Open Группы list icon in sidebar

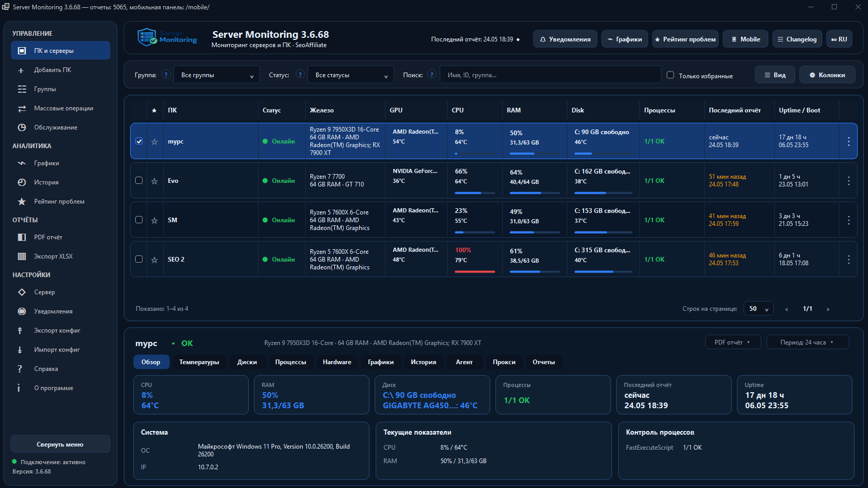pyautogui.click(x=22, y=89)
